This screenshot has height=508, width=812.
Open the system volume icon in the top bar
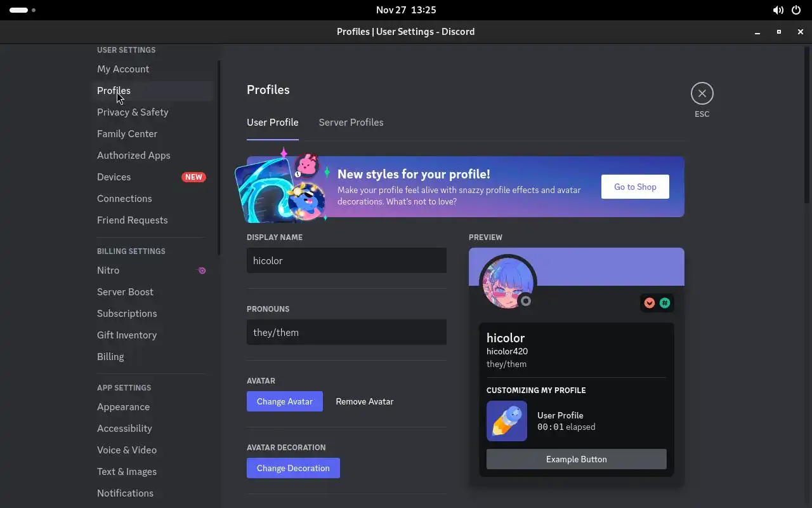[778, 10]
